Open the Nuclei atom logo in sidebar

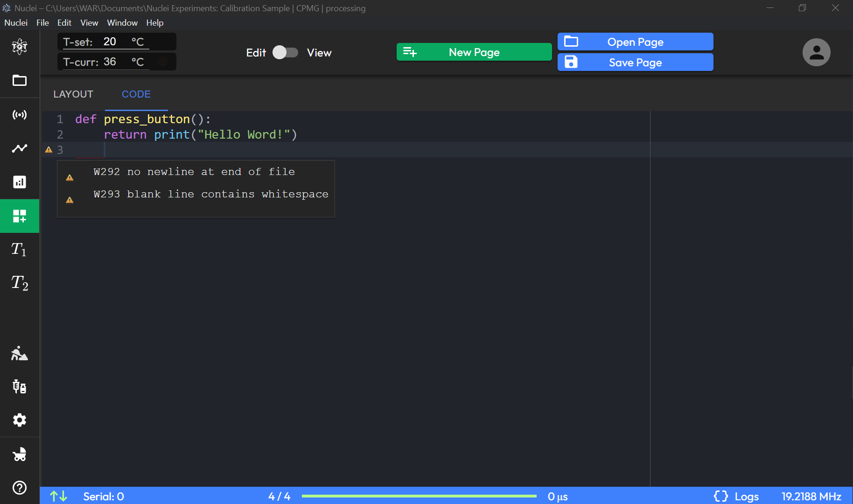point(20,46)
